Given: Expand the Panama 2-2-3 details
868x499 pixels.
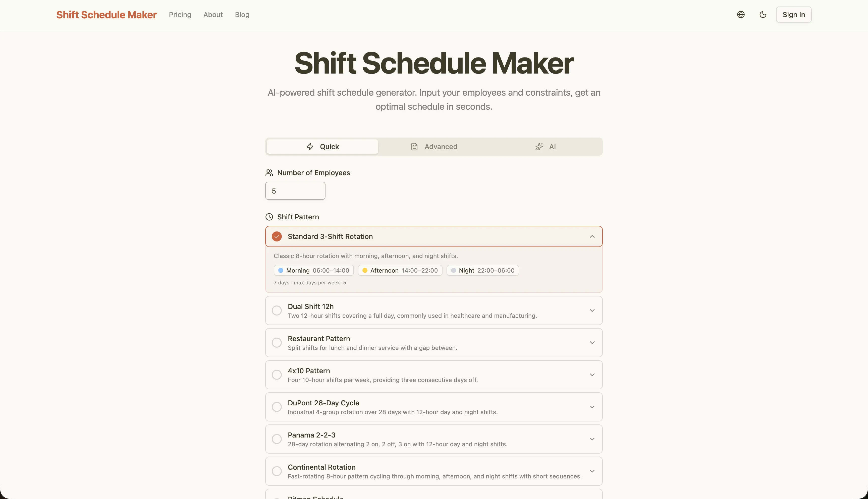Looking at the screenshot, I should 592,439.
